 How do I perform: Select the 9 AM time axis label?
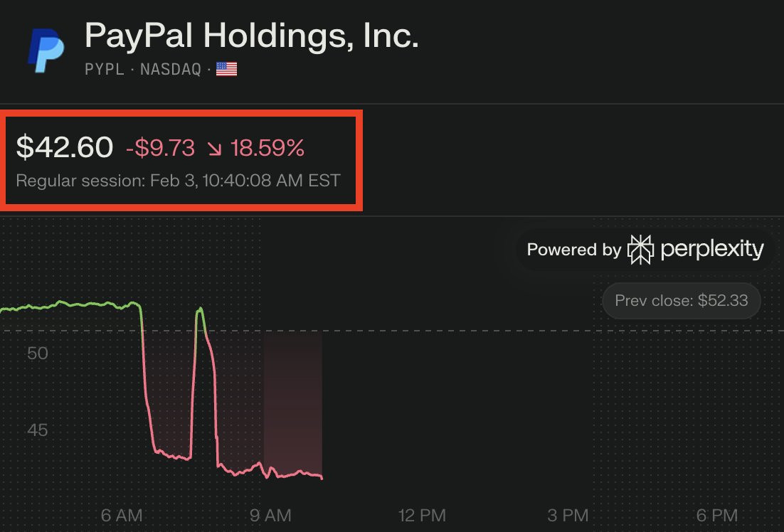tap(271, 516)
